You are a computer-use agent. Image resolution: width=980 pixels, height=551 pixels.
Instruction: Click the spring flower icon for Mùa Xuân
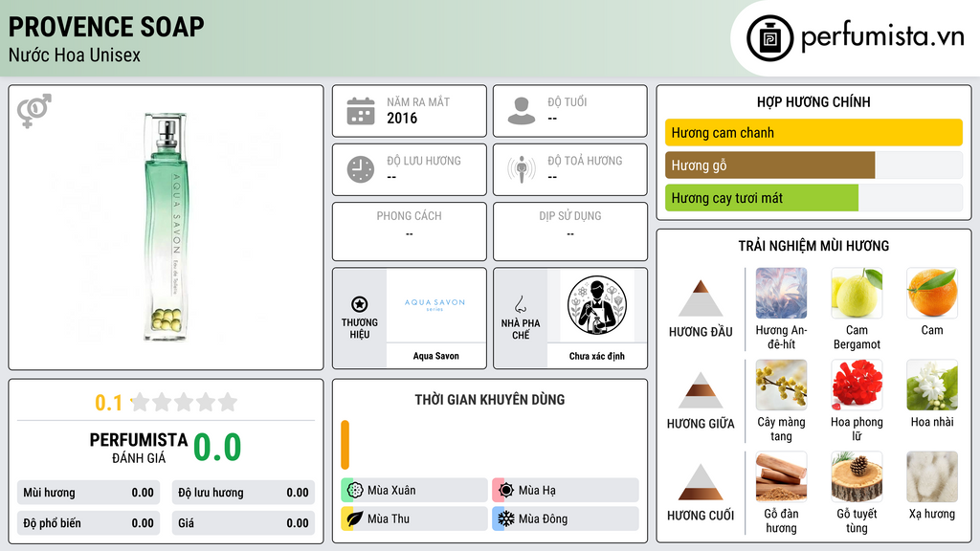pos(355,491)
